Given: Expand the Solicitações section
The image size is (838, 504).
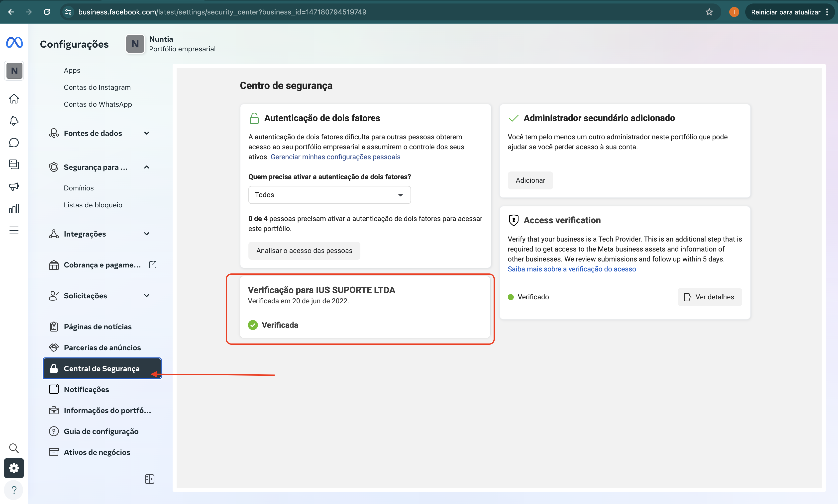Looking at the screenshot, I should pos(146,296).
